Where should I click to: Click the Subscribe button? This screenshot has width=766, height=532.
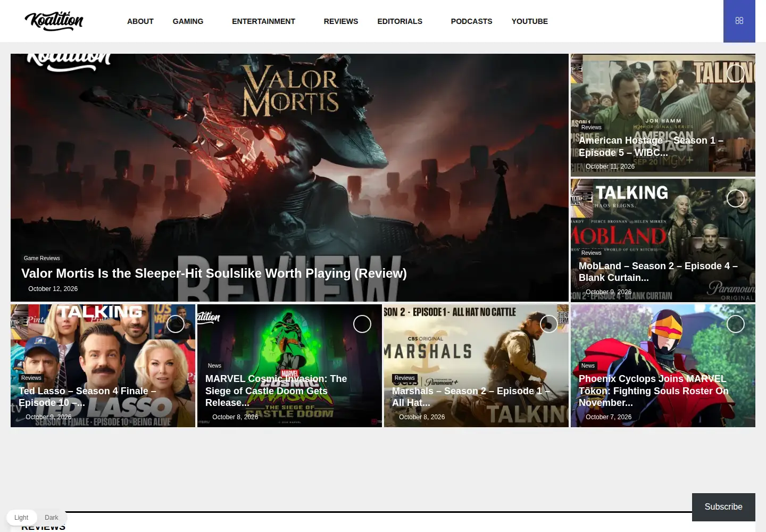[723, 507]
